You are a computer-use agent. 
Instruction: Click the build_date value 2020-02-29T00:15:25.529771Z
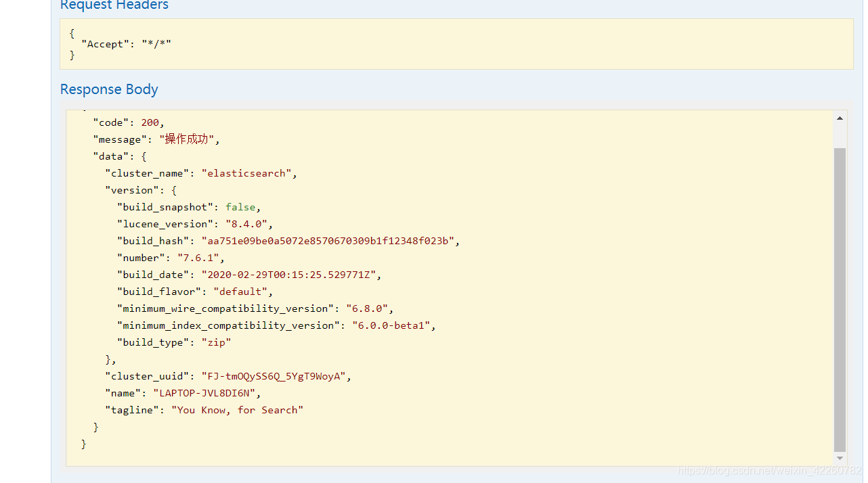[x=288, y=275]
